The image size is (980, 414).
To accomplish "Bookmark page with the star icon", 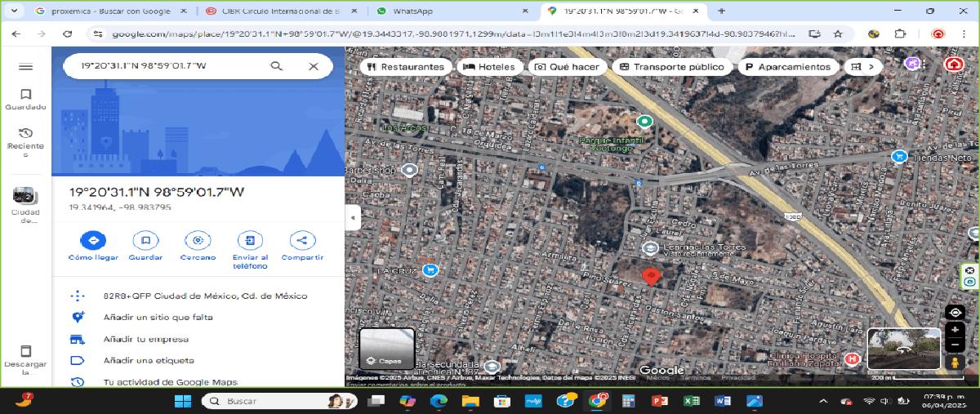I will click(838, 34).
